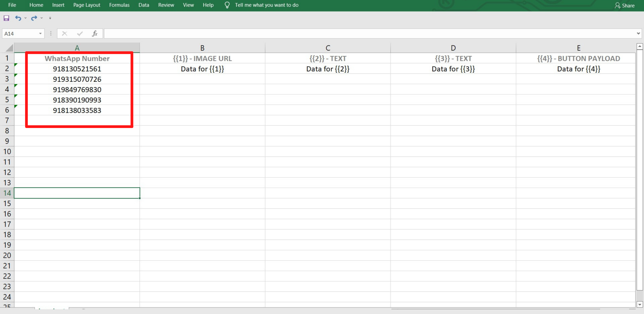Viewport: 644px width, 314px height.
Task: Select cell Data for {{4}}
Action: click(576, 69)
